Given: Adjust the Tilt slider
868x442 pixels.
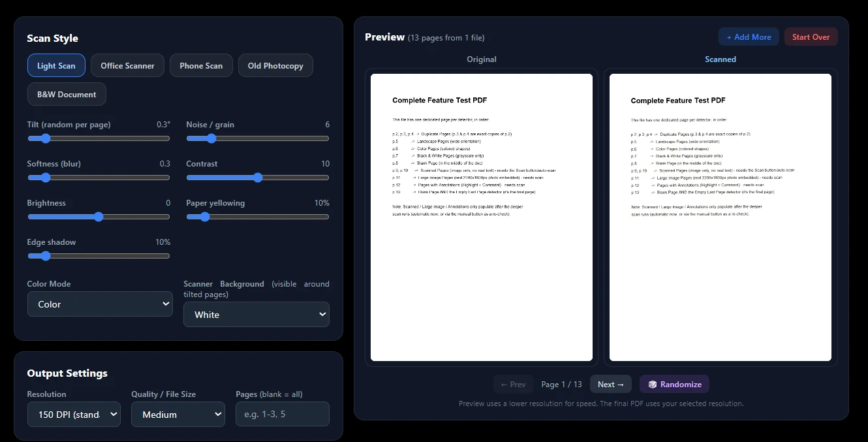Looking at the screenshot, I should [x=99, y=138].
